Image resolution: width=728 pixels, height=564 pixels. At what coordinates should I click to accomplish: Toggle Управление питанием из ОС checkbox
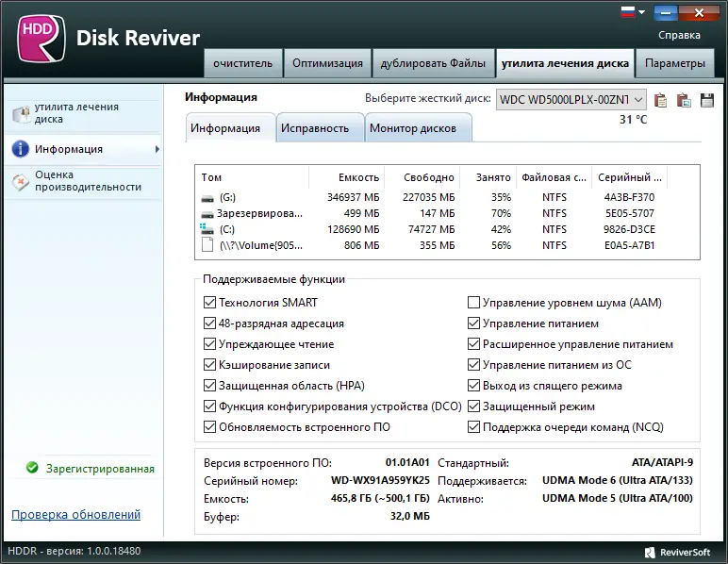coord(473,365)
